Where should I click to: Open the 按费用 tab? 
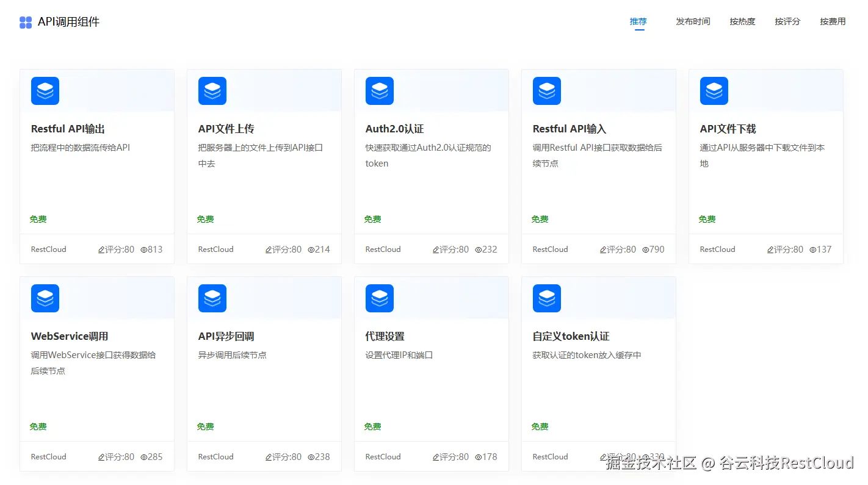pos(833,21)
